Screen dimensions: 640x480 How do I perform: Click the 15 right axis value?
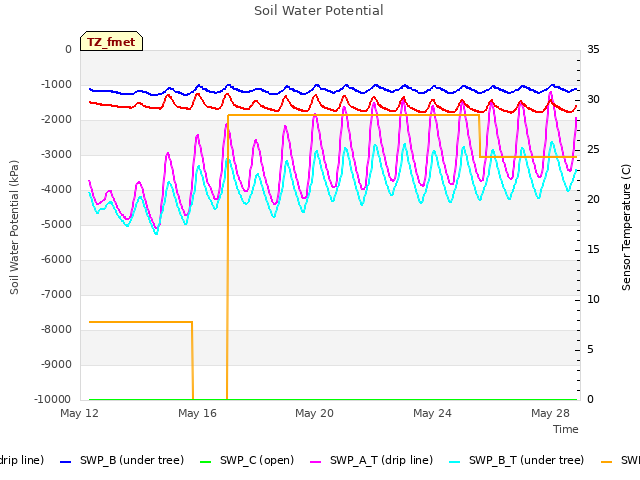(593, 249)
